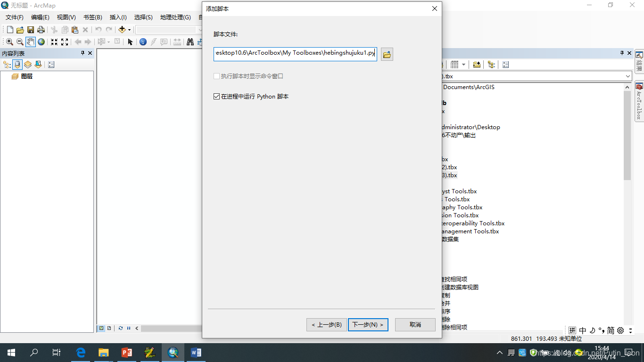The height and width of the screenshot is (362, 644).
Task: Click the Find binoculars icon
Action: coord(190,42)
